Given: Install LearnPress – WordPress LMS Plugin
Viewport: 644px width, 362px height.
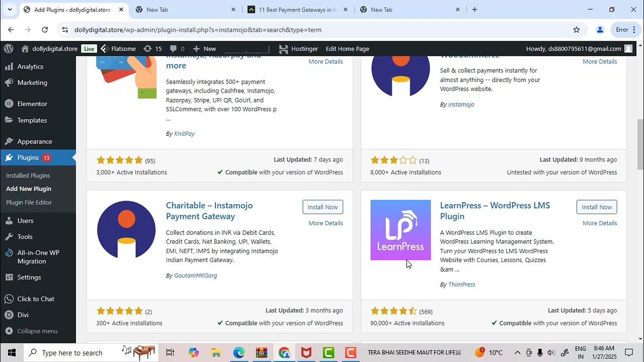Looking at the screenshot, I should tap(597, 207).
